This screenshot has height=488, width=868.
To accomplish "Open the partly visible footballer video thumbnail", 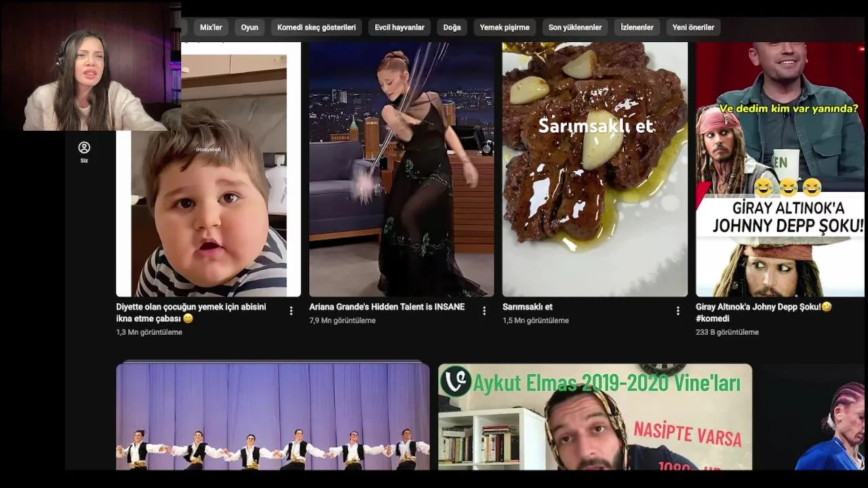I will coord(814,417).
